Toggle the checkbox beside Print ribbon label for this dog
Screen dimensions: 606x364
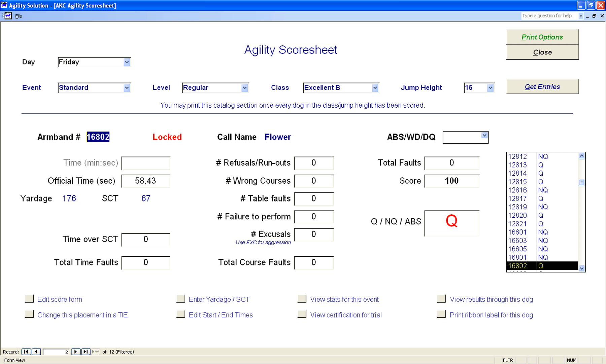pyautogui.click(x=441, y=314)
